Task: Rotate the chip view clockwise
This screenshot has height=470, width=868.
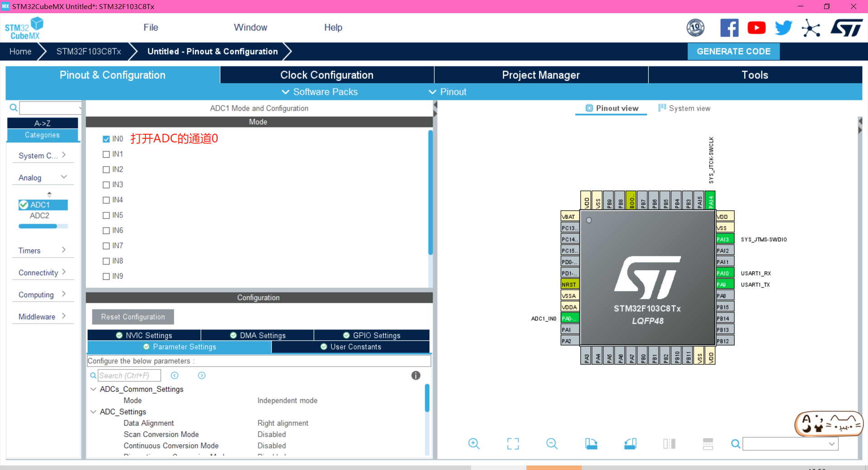Action: [x=591, y=444]
